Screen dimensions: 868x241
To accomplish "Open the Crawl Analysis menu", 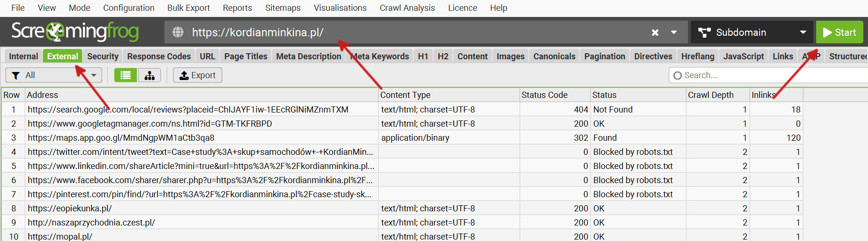I will click(407, 8).
